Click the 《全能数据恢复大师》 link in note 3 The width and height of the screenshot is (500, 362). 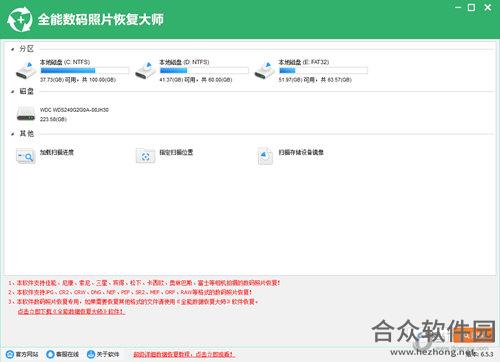coord(203,302)
